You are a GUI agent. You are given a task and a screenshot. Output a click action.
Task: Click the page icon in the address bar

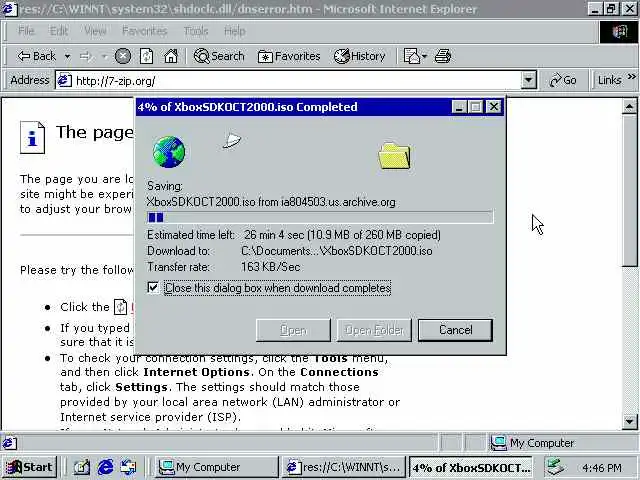[x=64, y=80]
